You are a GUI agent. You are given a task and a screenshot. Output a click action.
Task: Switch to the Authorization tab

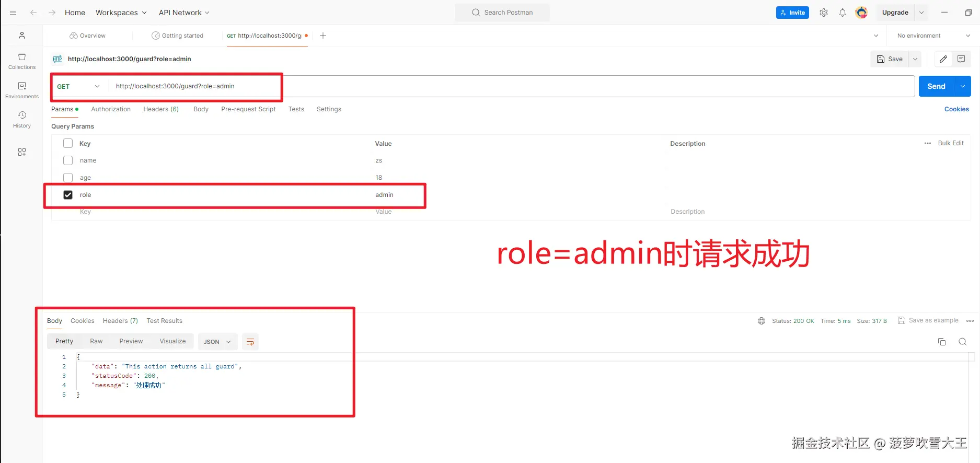[x=111, y=109]
